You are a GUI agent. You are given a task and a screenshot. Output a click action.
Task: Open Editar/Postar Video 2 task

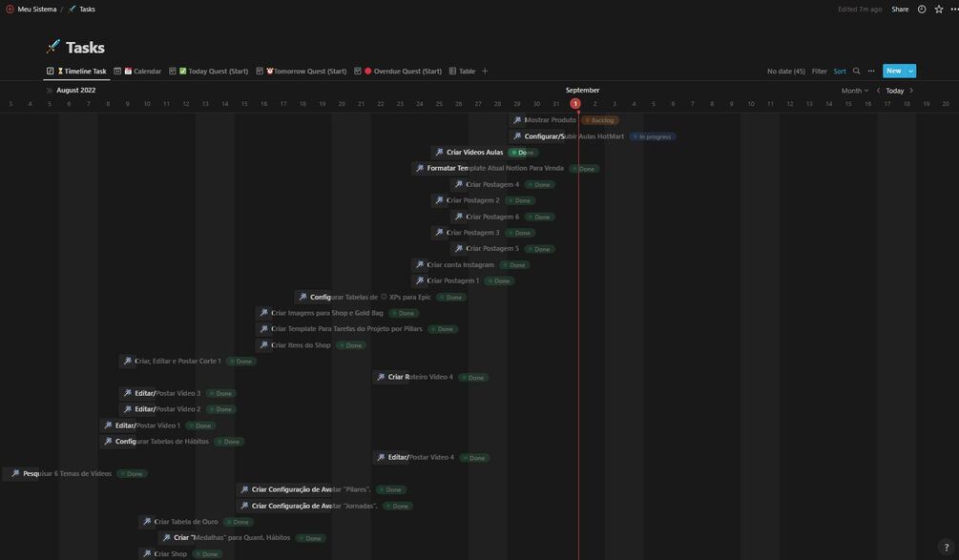coord(168,409)
